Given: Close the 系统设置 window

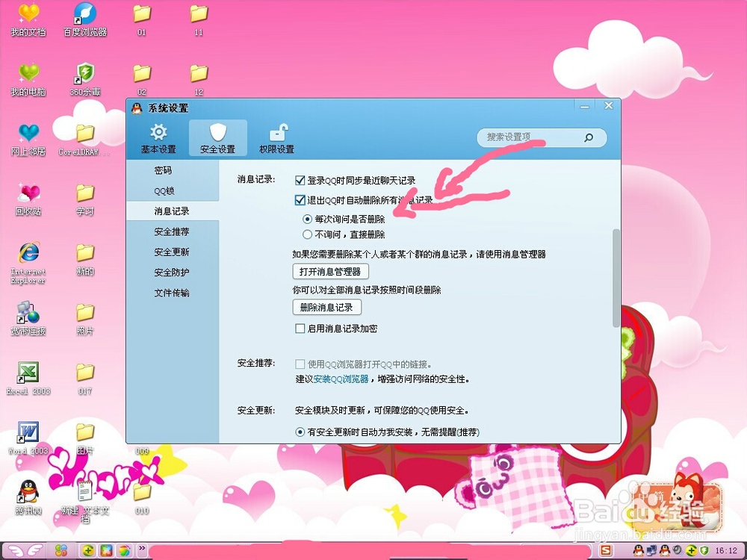Looking at the screenshot, I should point(608,106).
